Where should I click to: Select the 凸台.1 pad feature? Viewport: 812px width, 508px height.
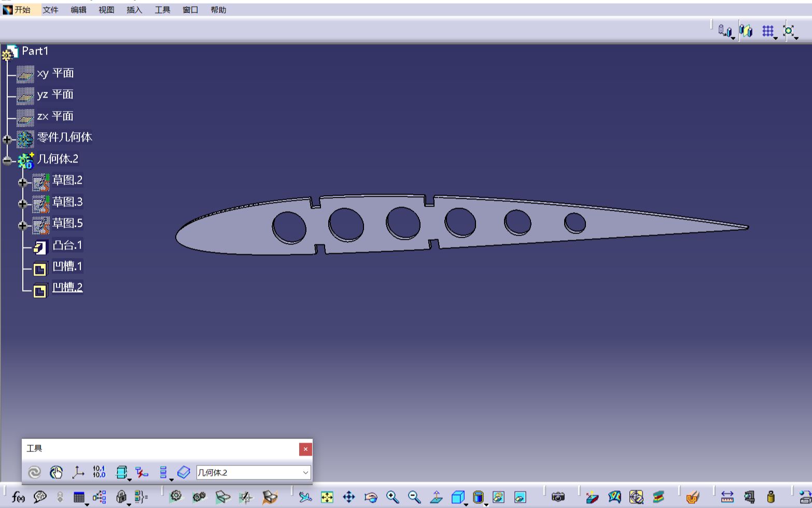(x=67, y=245)
